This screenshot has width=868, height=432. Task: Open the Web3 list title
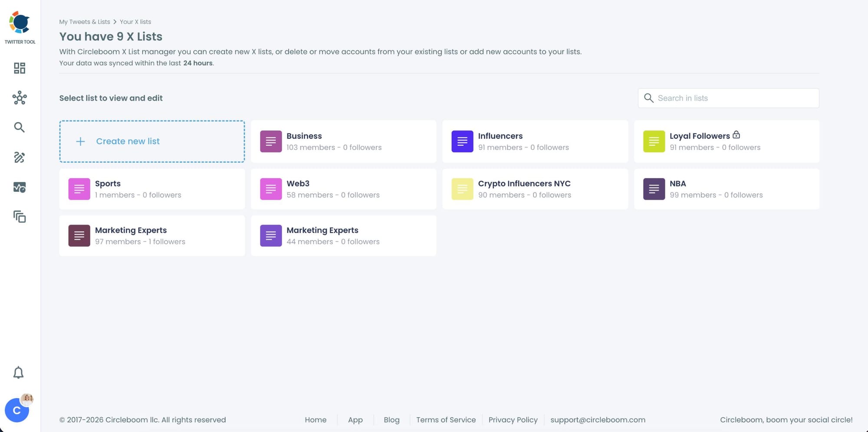(x=298, y=184)
